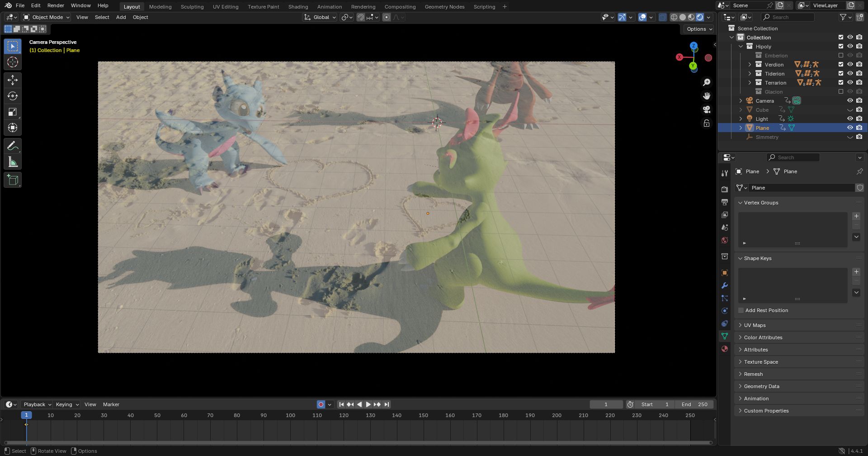This screenshot has height=456, width=868.
Task: Open the Physics properties tab
Action: 725,311
